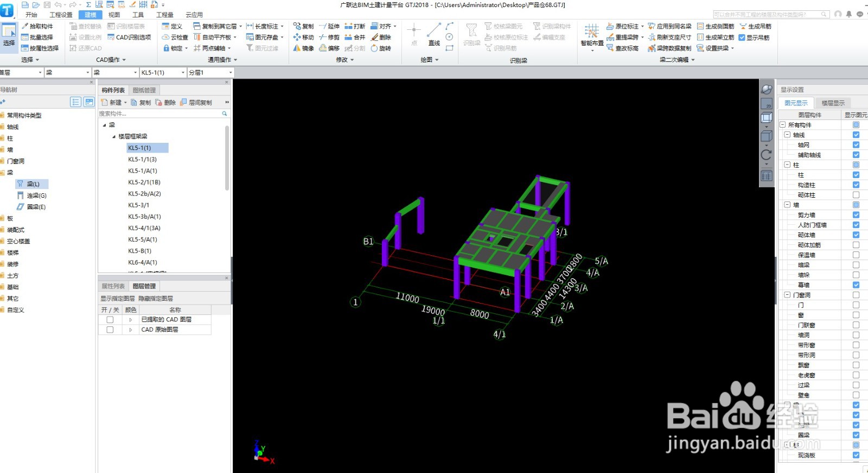This screenshot has width=868, height=473.
Task: Toggle display checkbox for 剪力墙
Action: click(x=856, y=215)
